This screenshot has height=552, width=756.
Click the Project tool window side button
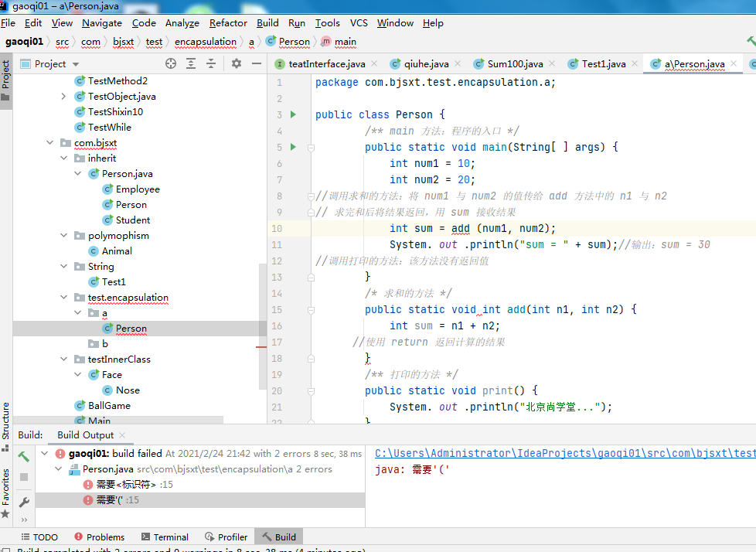pos(5,80)
